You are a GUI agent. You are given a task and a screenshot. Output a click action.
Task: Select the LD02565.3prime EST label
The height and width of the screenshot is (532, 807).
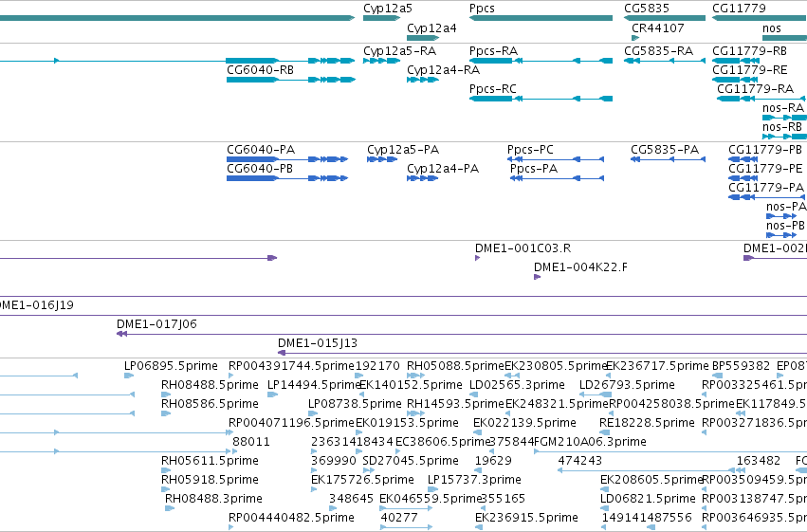point(517,385)
